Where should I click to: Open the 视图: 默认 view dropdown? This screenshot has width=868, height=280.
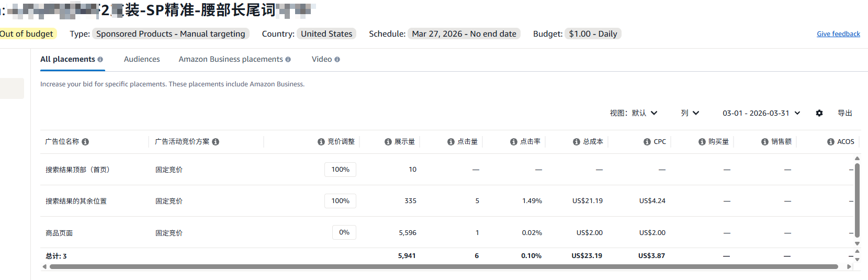coord(633,113)
